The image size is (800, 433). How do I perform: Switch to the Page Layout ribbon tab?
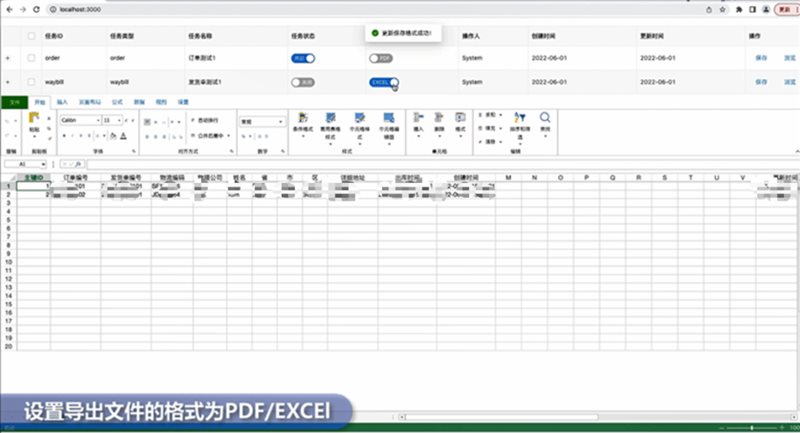[90, 102]
